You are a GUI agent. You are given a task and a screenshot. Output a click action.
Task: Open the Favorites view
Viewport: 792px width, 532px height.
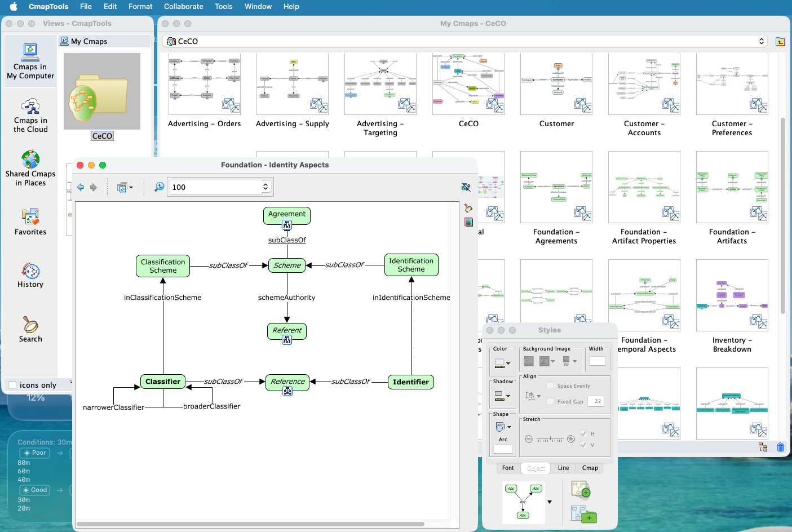coord(30,222)
